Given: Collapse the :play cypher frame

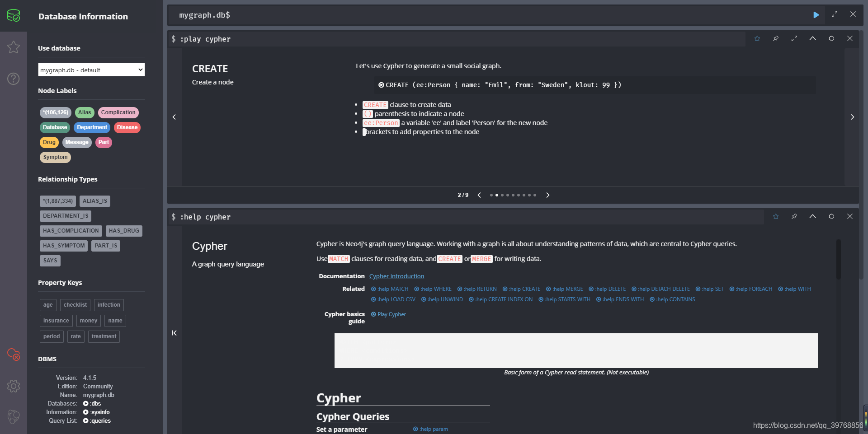Looking at the screenshot, I should pos(813,38).
